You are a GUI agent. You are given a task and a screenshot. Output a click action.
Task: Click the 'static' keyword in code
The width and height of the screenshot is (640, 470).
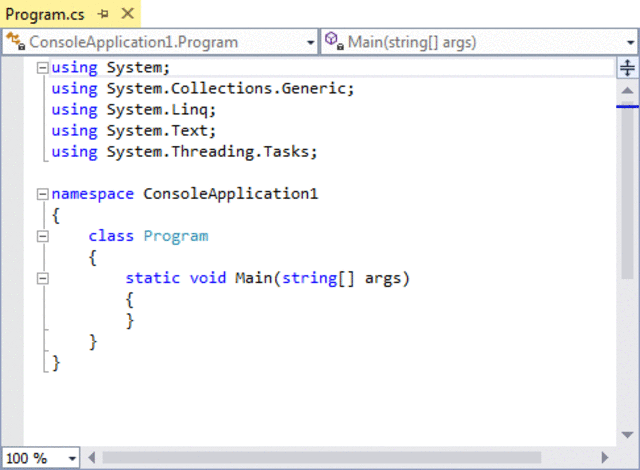tap(153, 278)
